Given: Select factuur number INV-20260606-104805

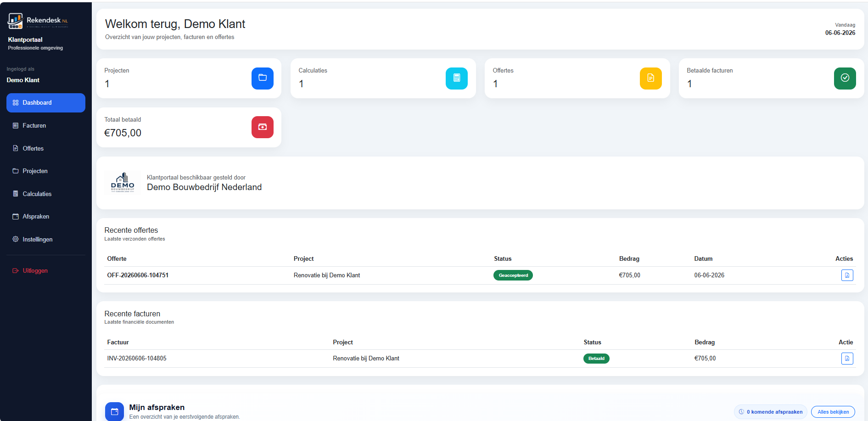Looking at the screenshot, I should (x=137, y=359).
